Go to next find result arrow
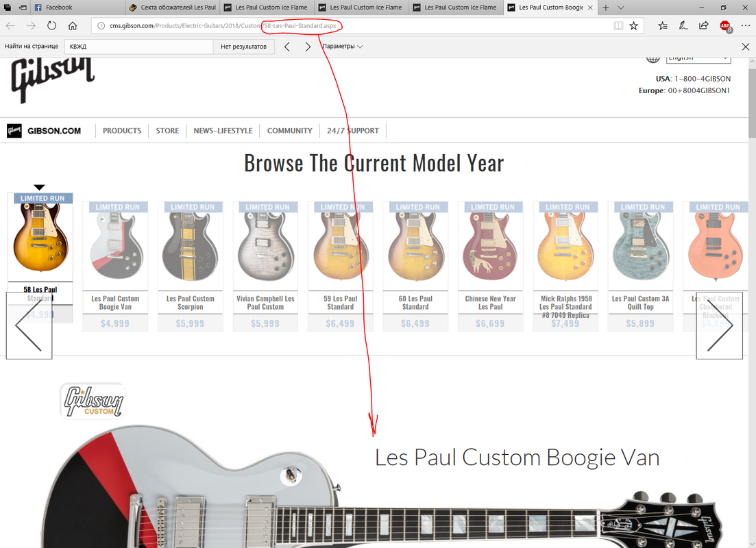Viewport: 756px width, 548px height. coord(308,47)
